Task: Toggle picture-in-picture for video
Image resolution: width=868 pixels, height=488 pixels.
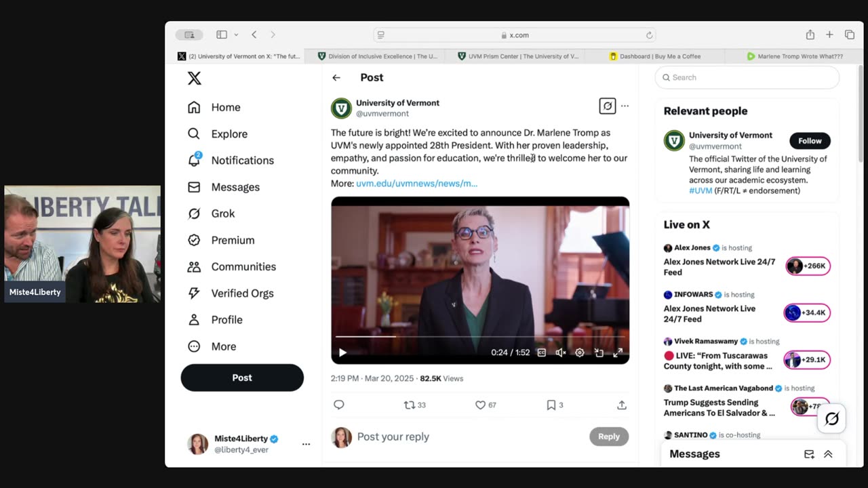Action: (x=599, y=352)
